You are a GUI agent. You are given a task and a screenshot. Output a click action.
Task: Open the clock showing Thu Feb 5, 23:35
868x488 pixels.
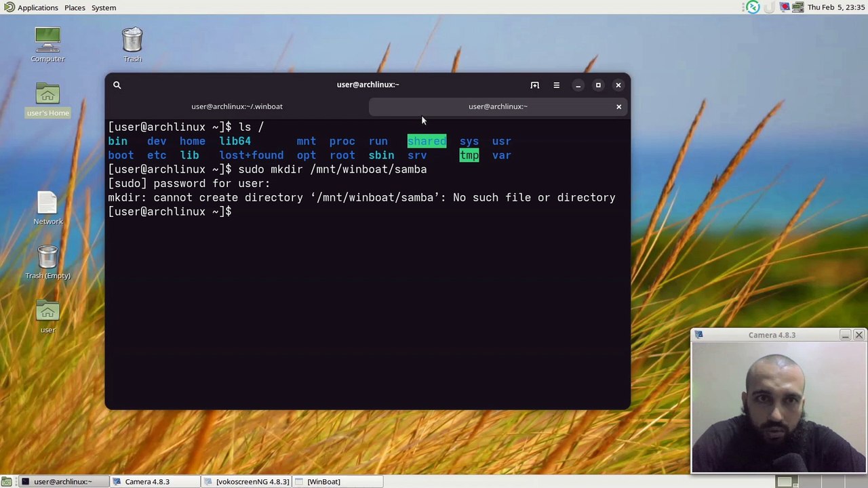tap(836, 7)
